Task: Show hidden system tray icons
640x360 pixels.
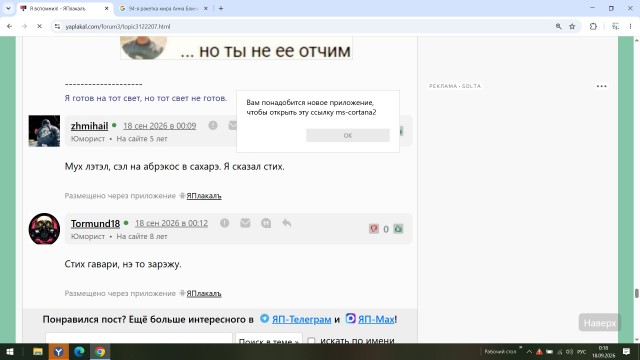Action: tap(529, 352)
